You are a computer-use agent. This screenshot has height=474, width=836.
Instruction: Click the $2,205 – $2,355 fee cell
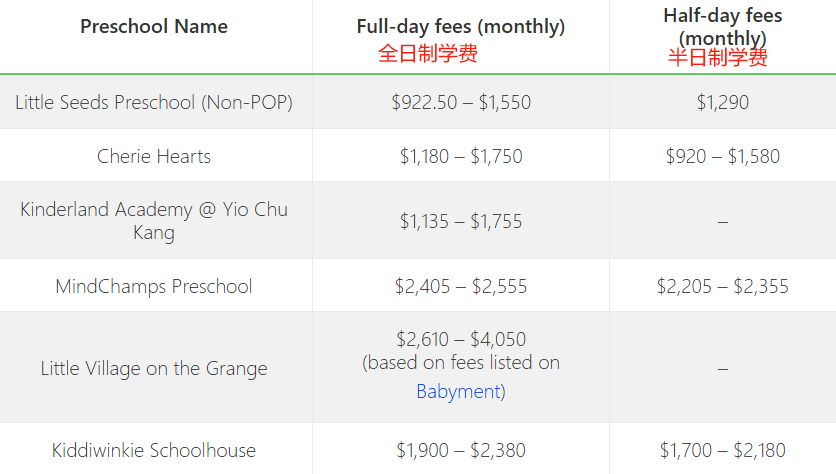coord(722,286)
